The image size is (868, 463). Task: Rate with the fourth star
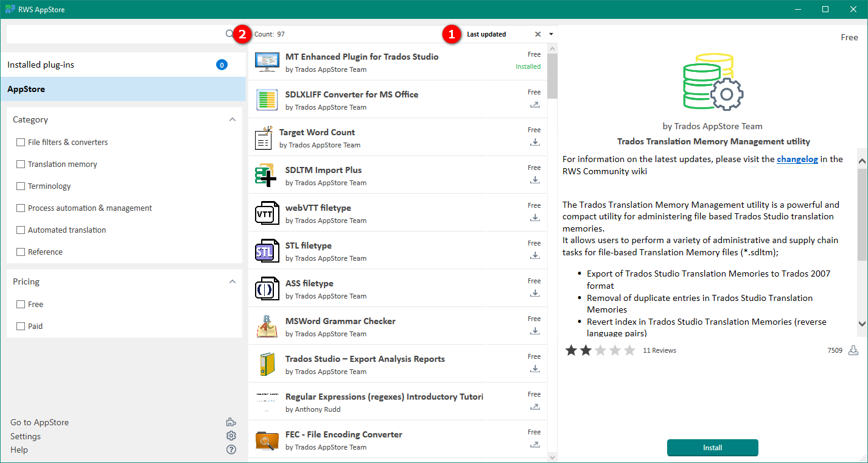[x=615, y=350]
